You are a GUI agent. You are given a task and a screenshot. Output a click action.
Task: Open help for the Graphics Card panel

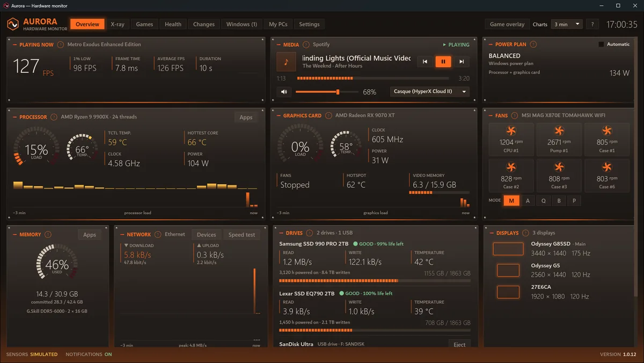328,115
